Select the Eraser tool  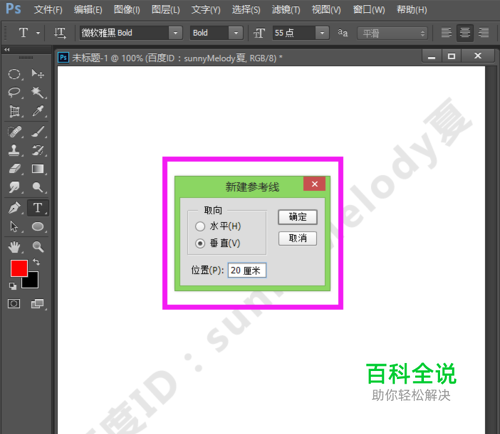pos(14,169)
